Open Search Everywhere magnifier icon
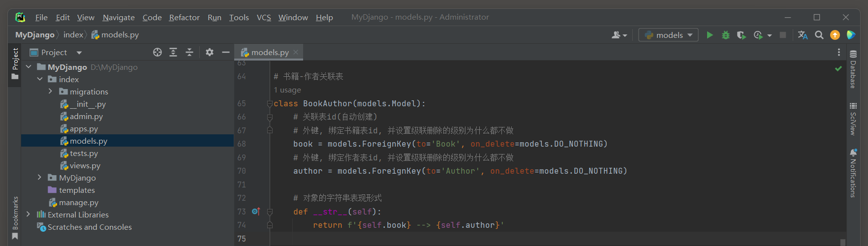 click(819, 35)
